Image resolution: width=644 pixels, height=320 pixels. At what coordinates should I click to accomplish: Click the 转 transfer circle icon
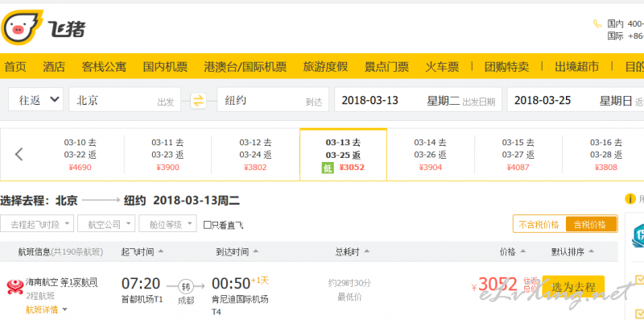[x=186, y=286]
